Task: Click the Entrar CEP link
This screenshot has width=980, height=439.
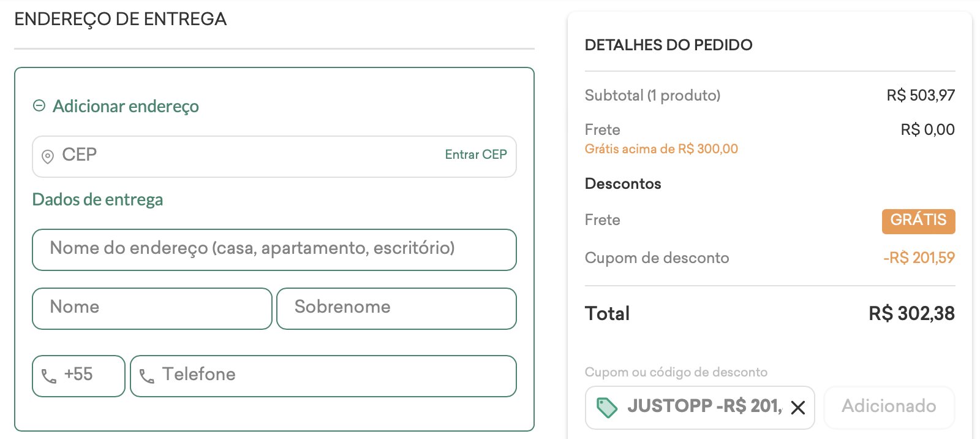Action: pos(476,155)
